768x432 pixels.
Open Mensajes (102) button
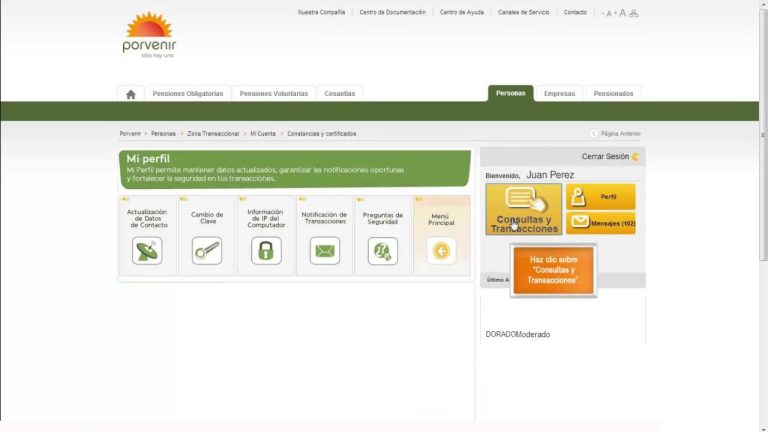click(x=601, y=223)
